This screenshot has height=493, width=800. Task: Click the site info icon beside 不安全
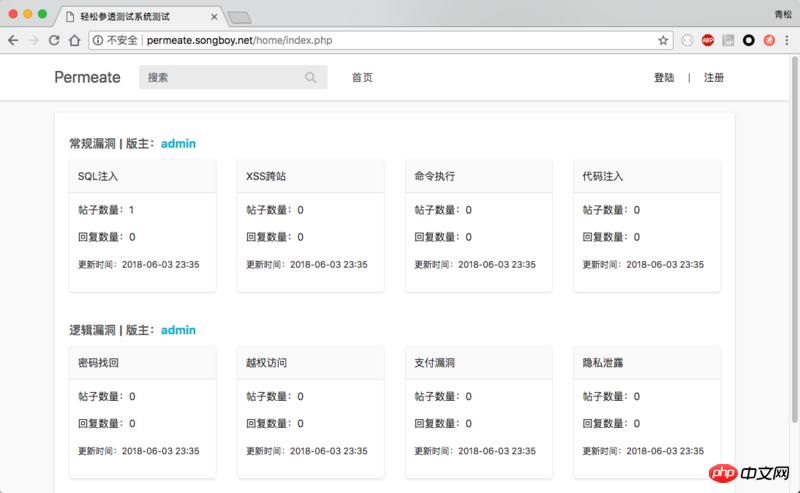(x=98, y=41)
